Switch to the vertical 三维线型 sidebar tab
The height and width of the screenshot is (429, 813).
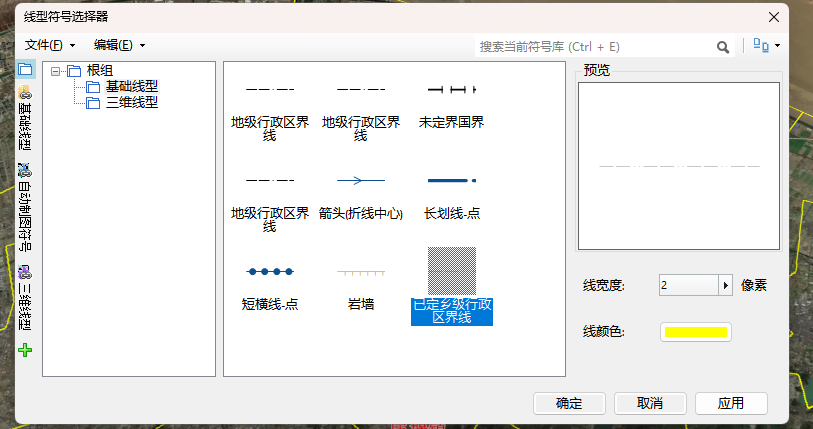(x=25, y=297)
